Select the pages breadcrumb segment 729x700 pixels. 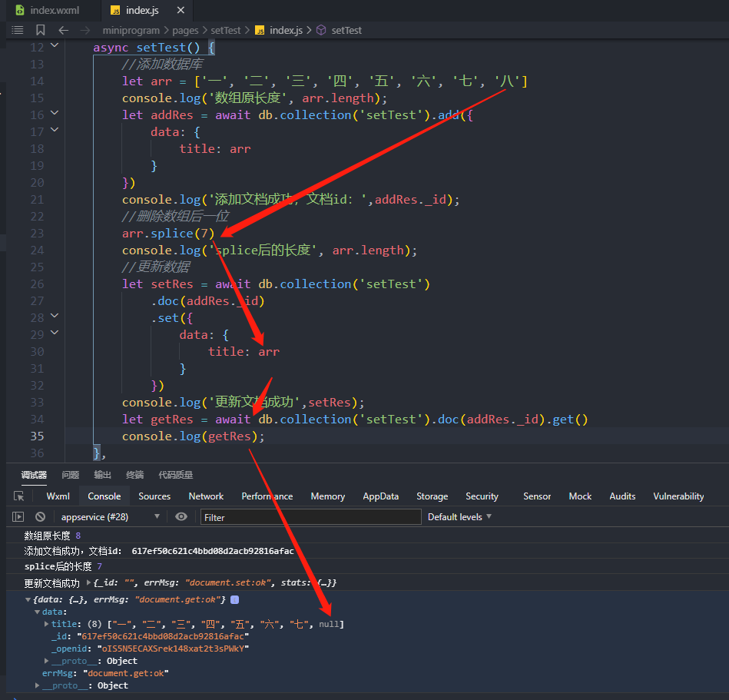pyautogui.click(x=185, y=30)
